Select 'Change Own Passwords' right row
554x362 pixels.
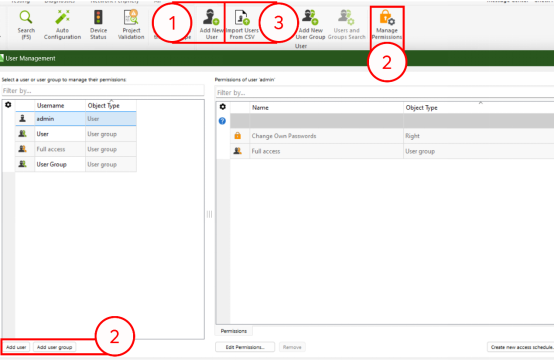click(x=392, y=136)
